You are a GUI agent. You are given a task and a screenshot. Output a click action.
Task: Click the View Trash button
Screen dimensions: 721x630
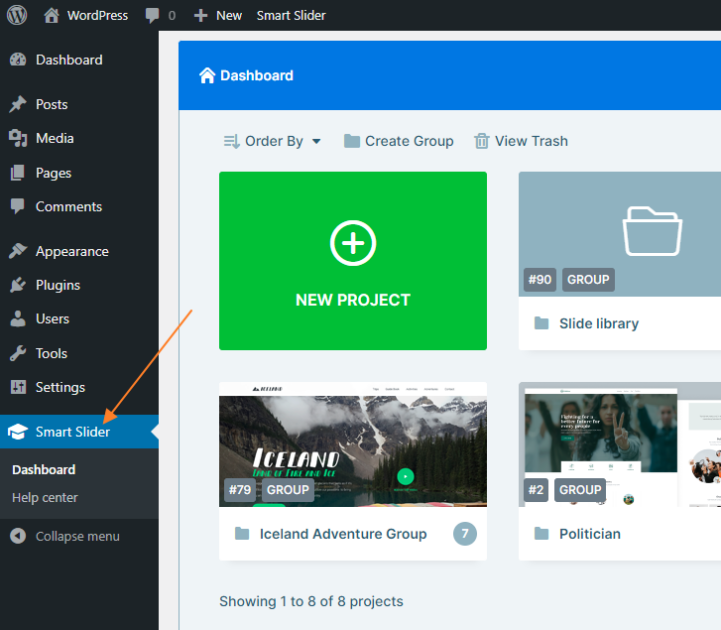(521, 141)
